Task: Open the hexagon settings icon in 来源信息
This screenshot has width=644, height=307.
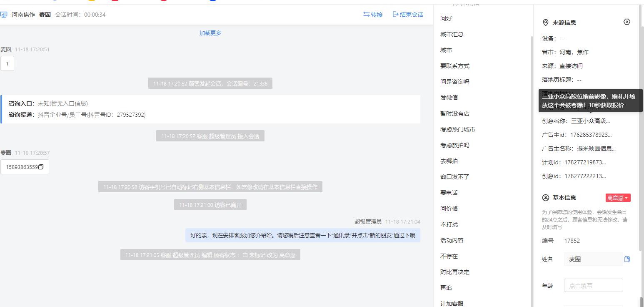Action: pyautogui.click(x=627, y=22)
